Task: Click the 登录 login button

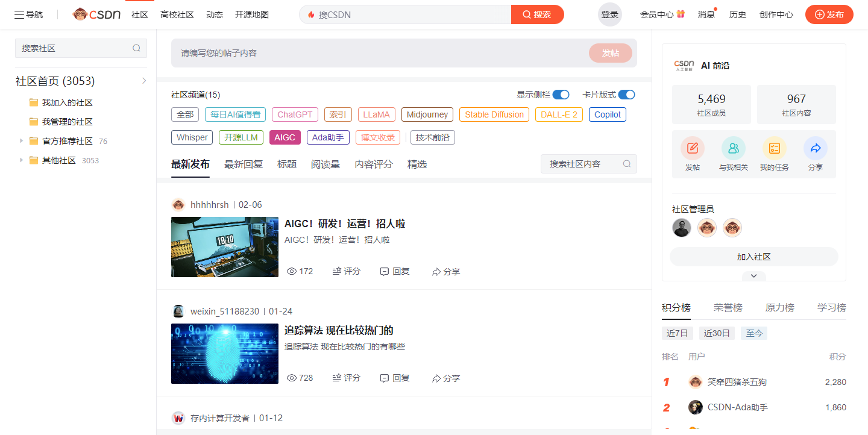Action: pos(610,14)
